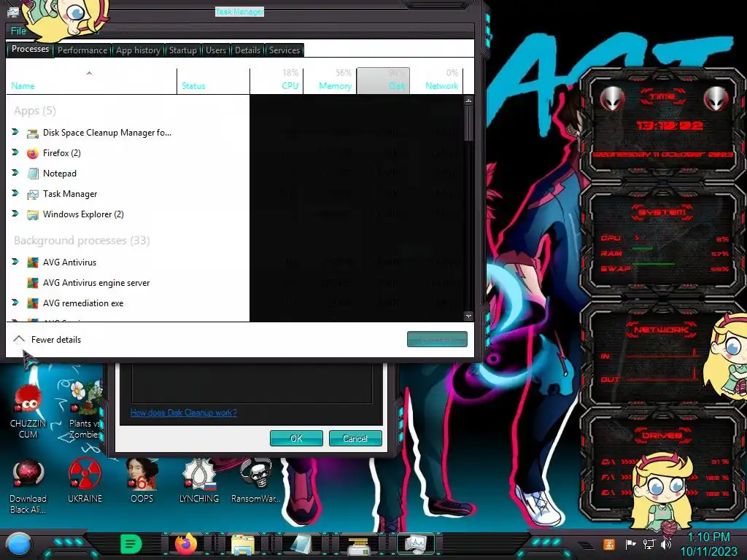Expand the Notepad process row

pos(15,173)
